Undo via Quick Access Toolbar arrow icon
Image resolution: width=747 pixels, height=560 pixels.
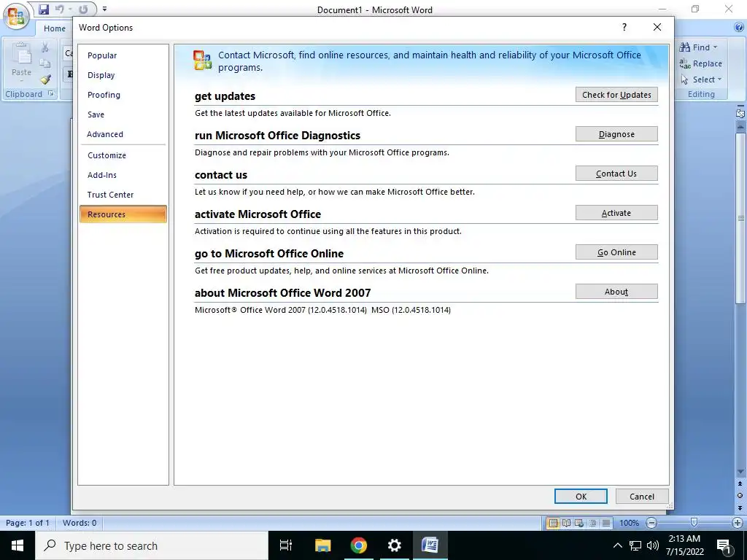[x=59, y=9]
